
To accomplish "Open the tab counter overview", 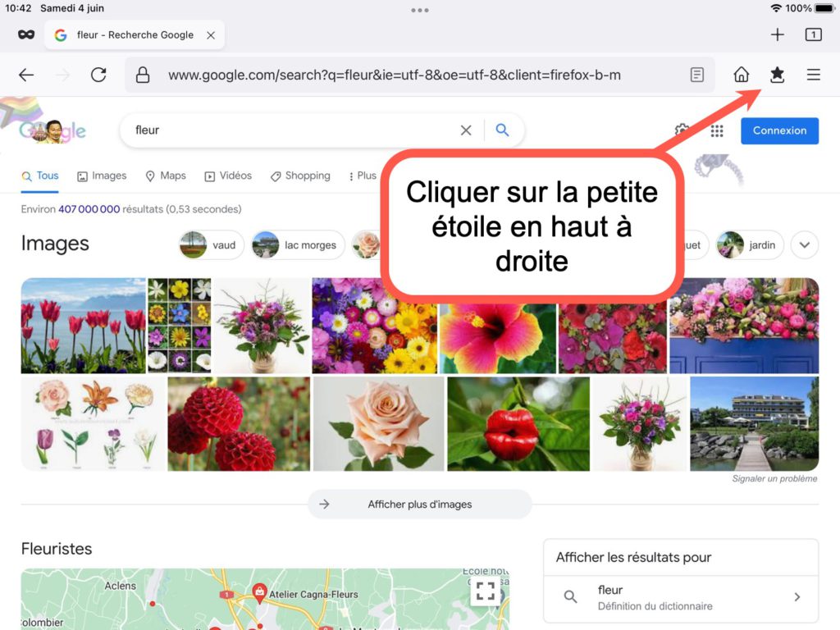I will click(813, 34).
